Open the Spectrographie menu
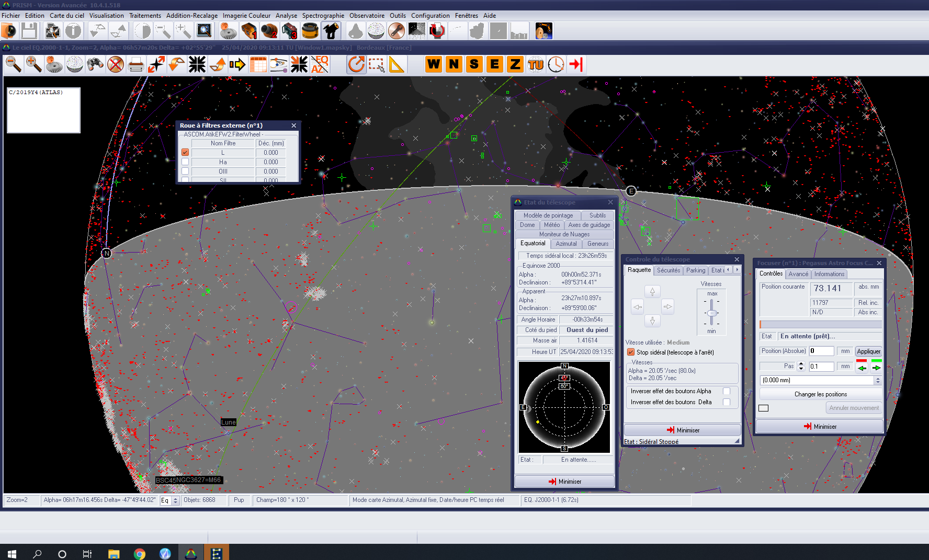This screenshot has height=560, width=929. click(x=323, y=16)
